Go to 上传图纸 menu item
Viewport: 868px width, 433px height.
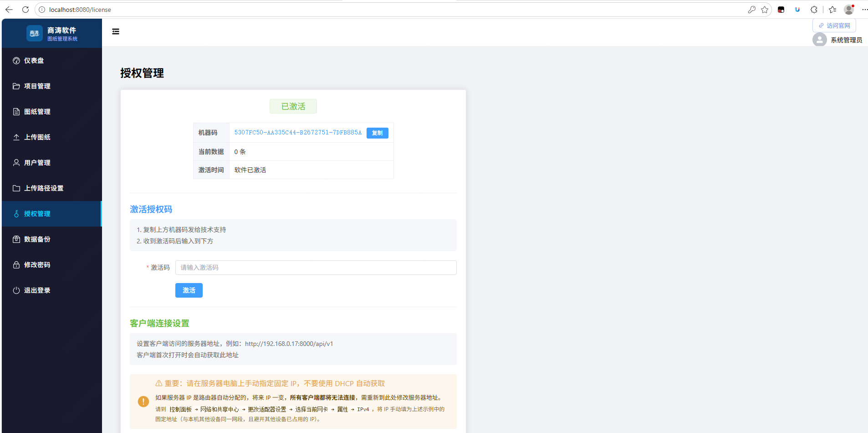[x=52, y=137]
